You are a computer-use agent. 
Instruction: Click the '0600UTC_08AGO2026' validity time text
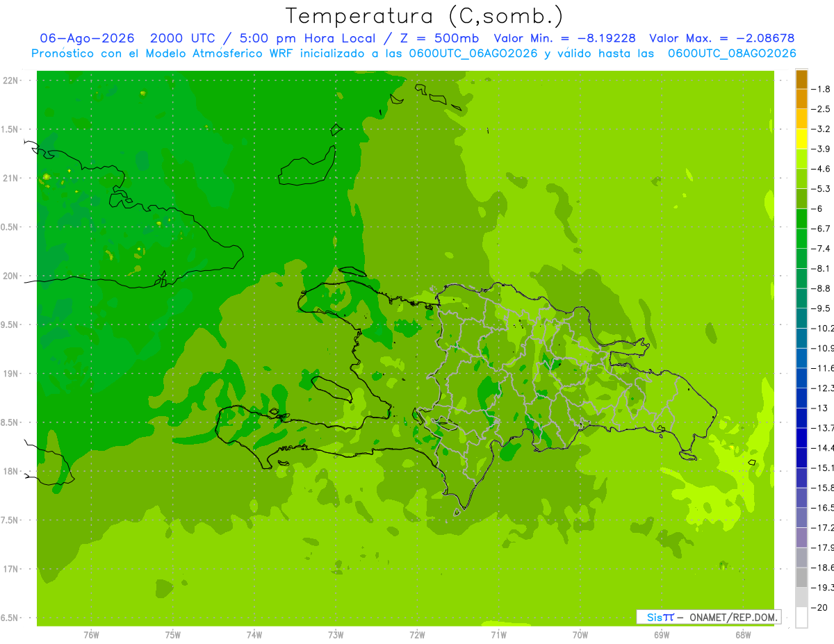732,53
